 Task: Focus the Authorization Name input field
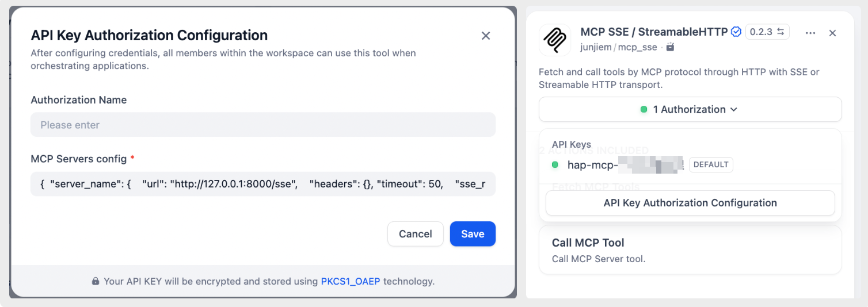pos(263,125)
